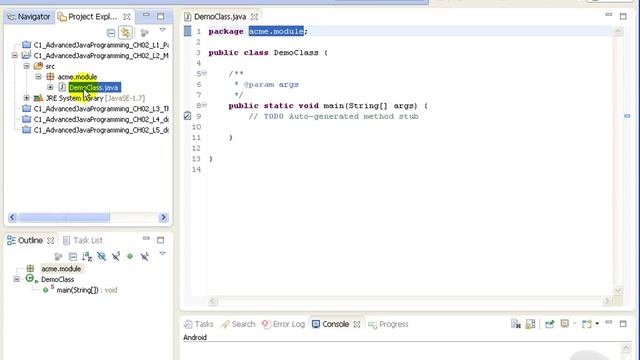
Task: Select project C1_AdvancedJavaProgramming_CH02_L3
Action: tap(101, 109)
